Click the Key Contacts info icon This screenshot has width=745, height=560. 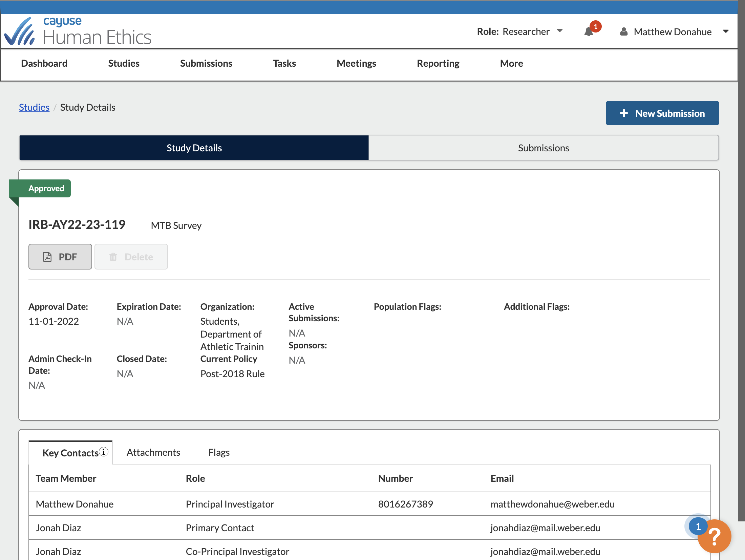(x=104, y=452)
